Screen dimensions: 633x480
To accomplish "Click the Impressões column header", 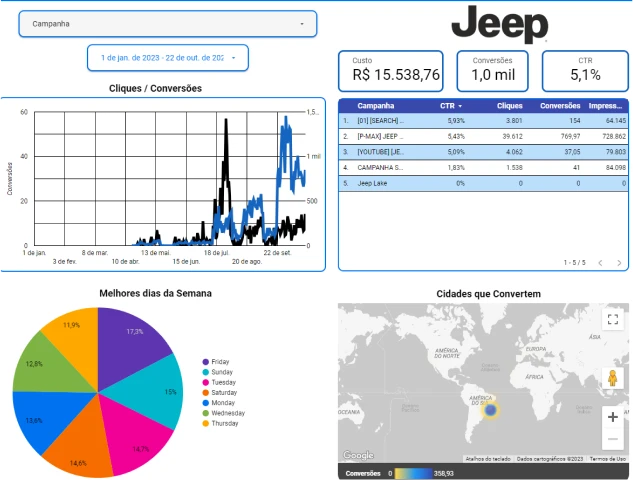I will [605, 106].
